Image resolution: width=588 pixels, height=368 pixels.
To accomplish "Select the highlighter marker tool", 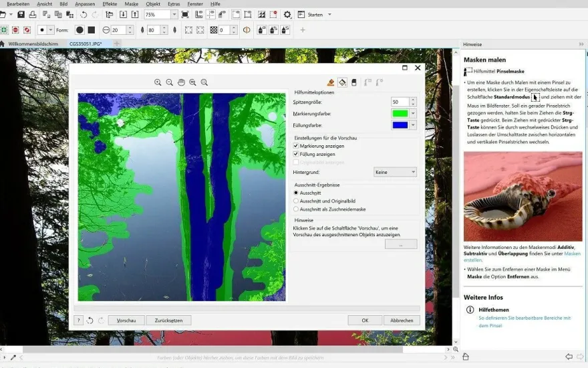I will pos(331,82).
